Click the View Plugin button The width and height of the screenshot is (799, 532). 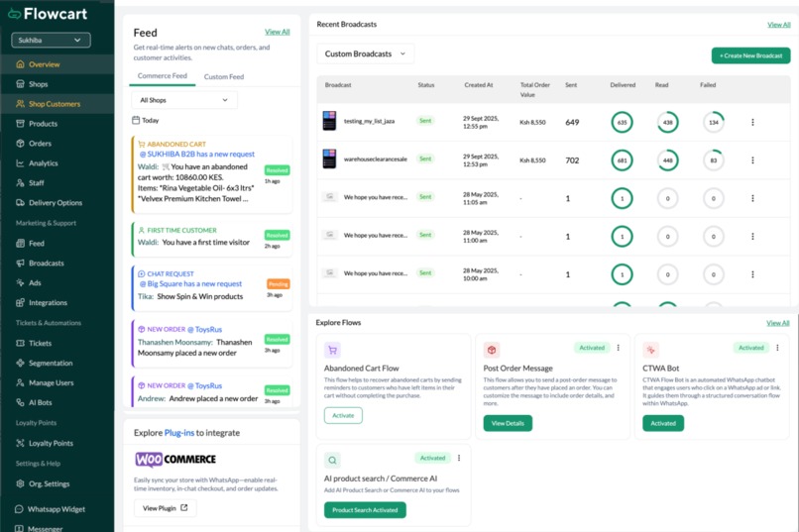[166, 508]
